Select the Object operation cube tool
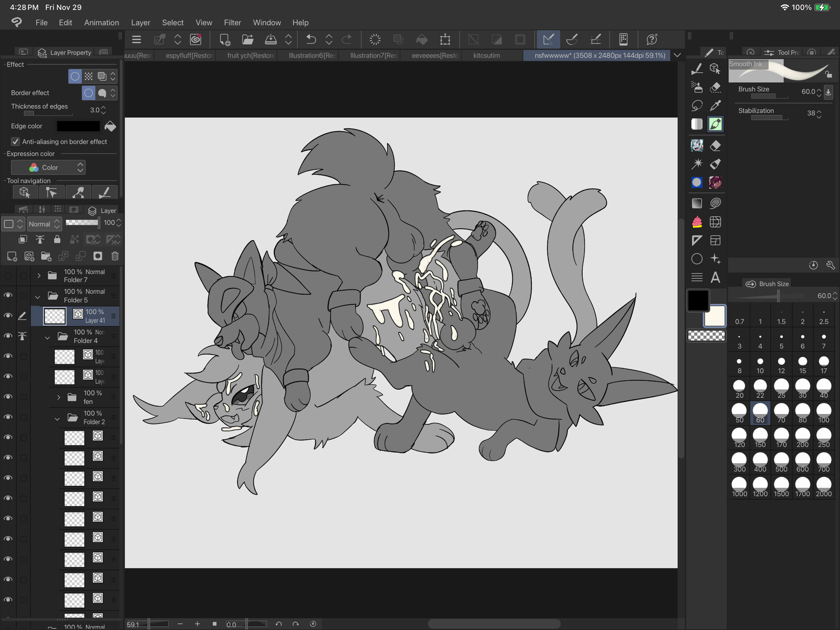Screen dimensions: 840x630 [x=715, y=68]
